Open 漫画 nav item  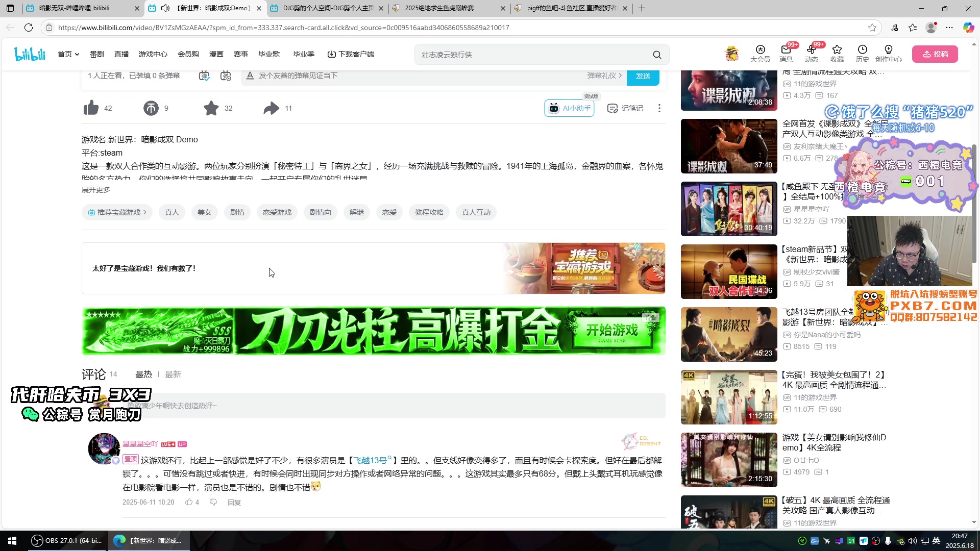pyautogui.click(x=216, y=54)
